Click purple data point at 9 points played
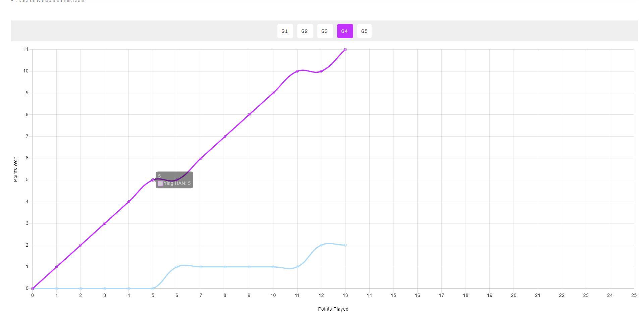644x313 pixels. click(249, 115)
